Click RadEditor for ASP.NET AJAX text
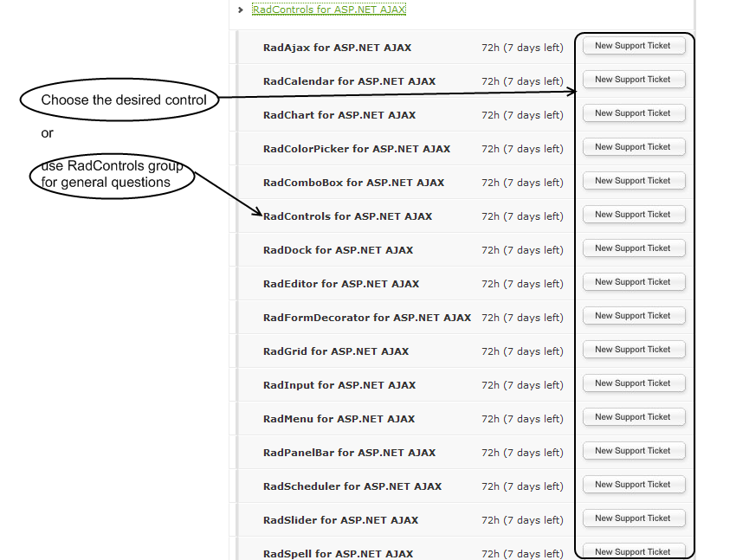The image size is (749, 560). 341,284
